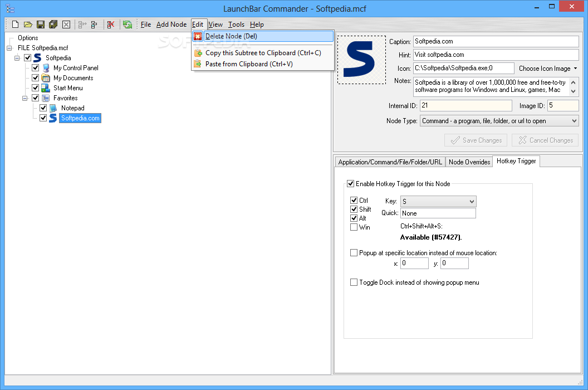
Task: Uncheck the Softpedia root node checkbox
Action: tap(27, 58)
